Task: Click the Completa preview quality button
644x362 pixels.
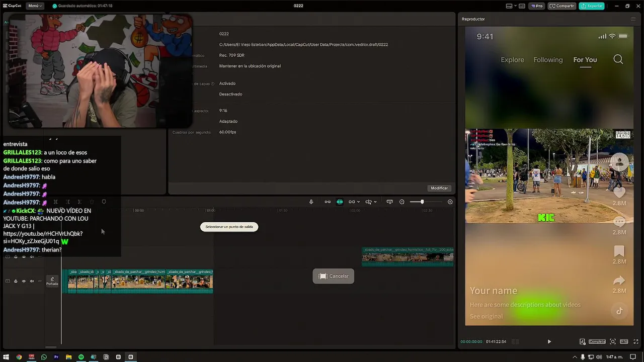Action: coord(597,341)
